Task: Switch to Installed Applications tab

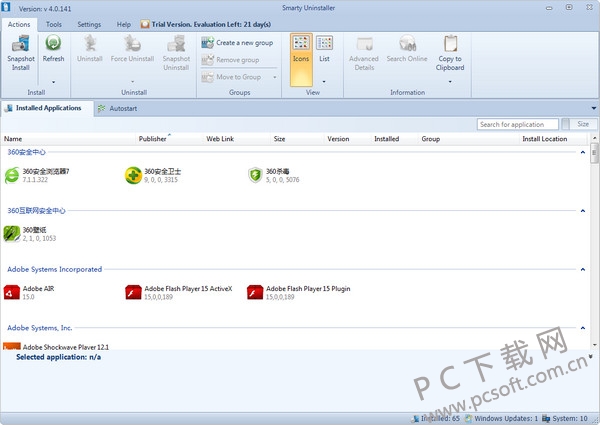Action: pyautogui.click(x=48, y=108)
